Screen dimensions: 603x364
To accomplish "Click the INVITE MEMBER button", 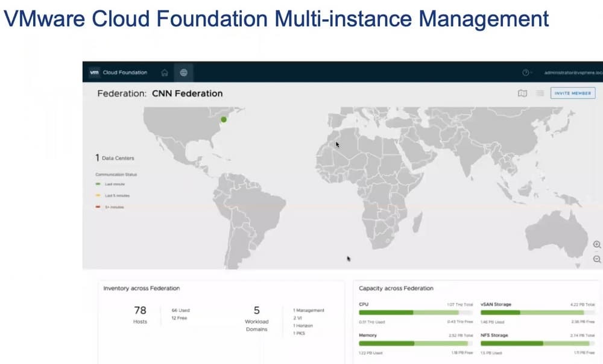I will [x=573, y=93].
